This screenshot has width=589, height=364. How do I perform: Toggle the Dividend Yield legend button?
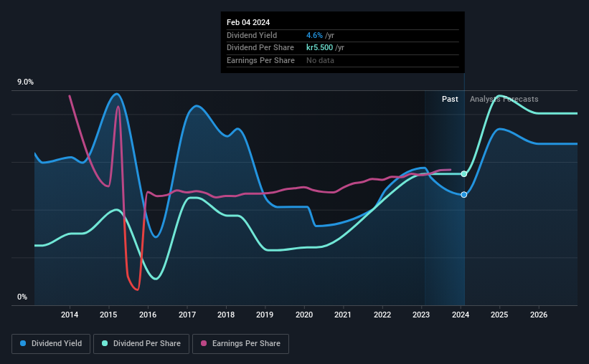51,344
